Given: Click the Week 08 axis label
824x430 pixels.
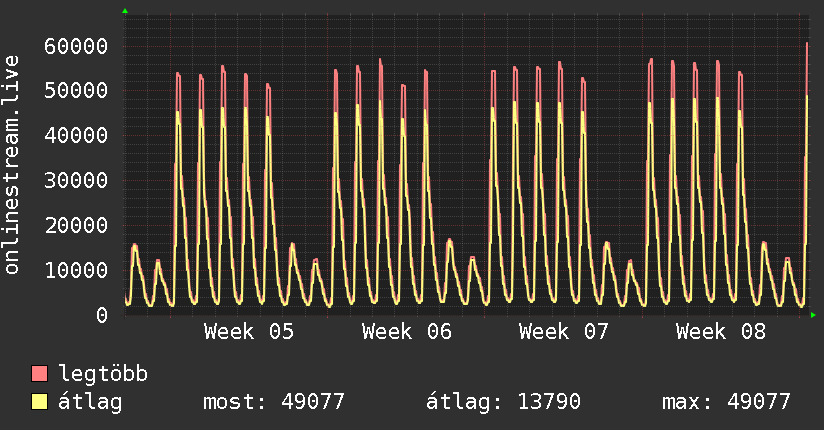Looking at the screenshot, I should pyautogui.click(x=721, y=332).
